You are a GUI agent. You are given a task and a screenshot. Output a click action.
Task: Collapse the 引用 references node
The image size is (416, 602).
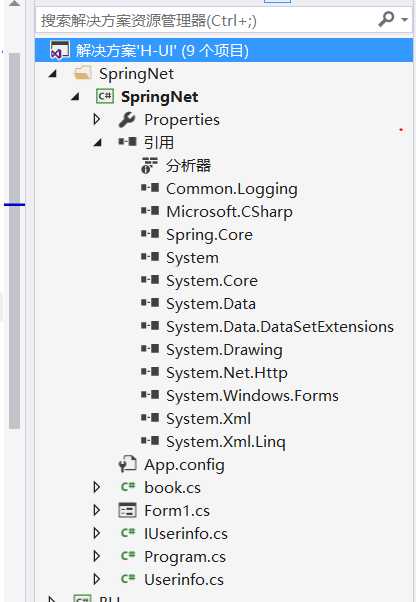pyautogui.click(x=98, y=143)
